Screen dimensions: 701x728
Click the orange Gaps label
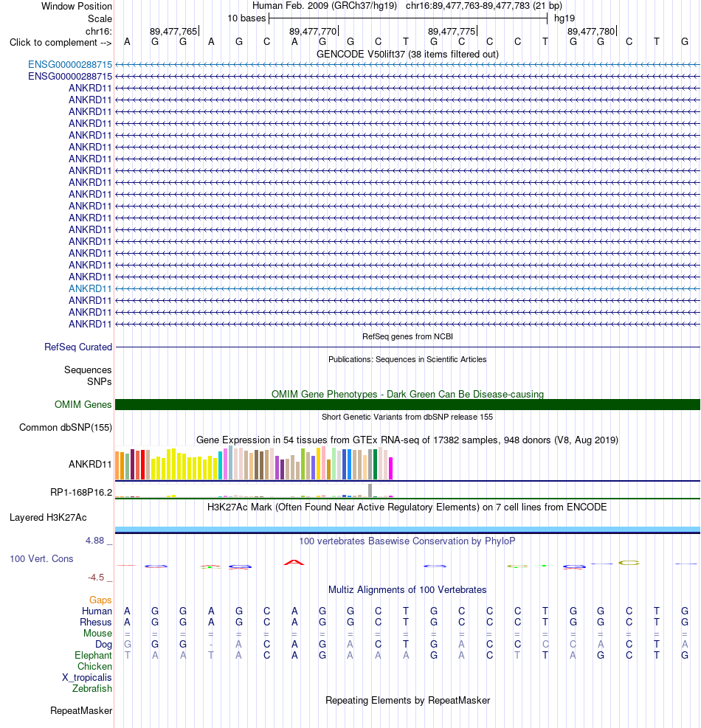click(x=100, y=600)
